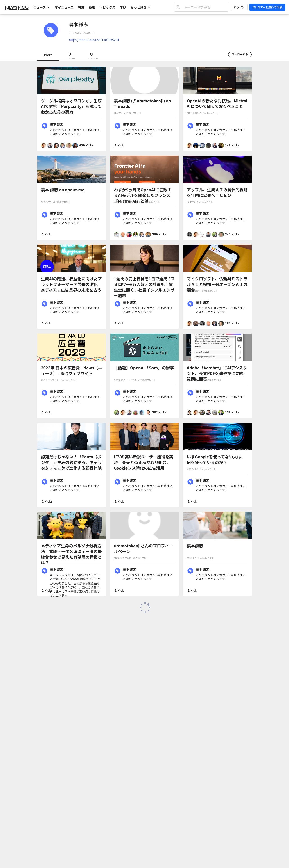Open トピックス in top navigation
This screenshot has width=289, height=868.
(x=107, y=7)
